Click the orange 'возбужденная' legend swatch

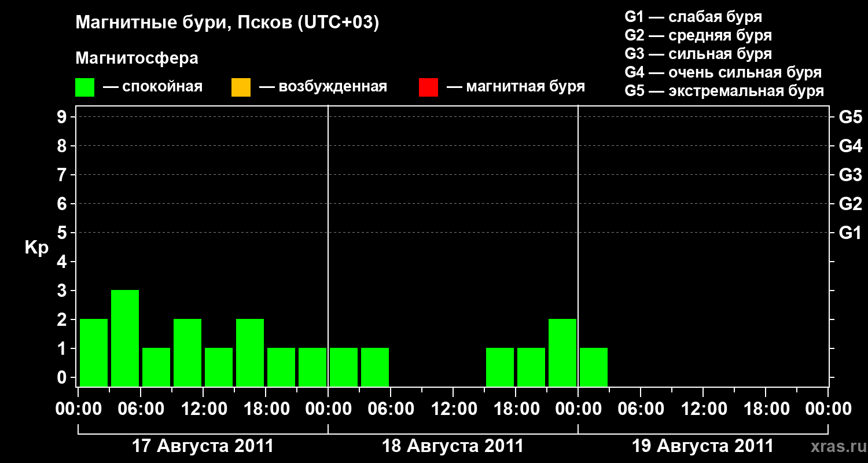[241, 87]
